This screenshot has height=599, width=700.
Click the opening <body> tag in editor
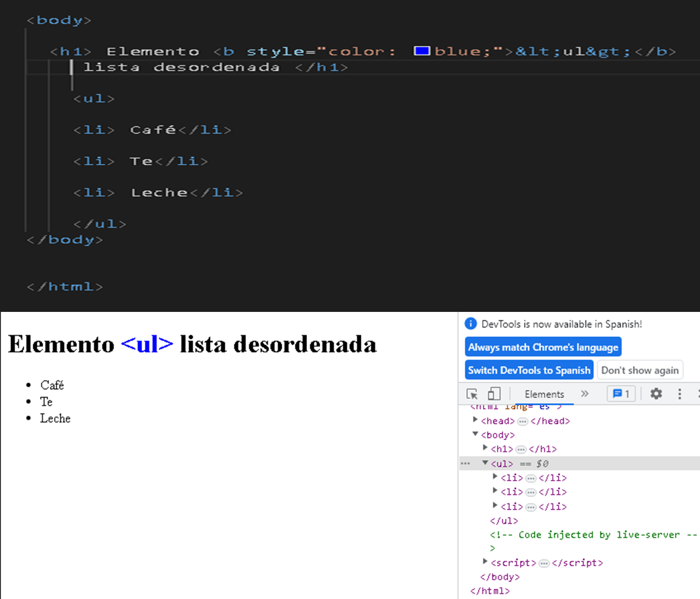[x=59, y=20]
